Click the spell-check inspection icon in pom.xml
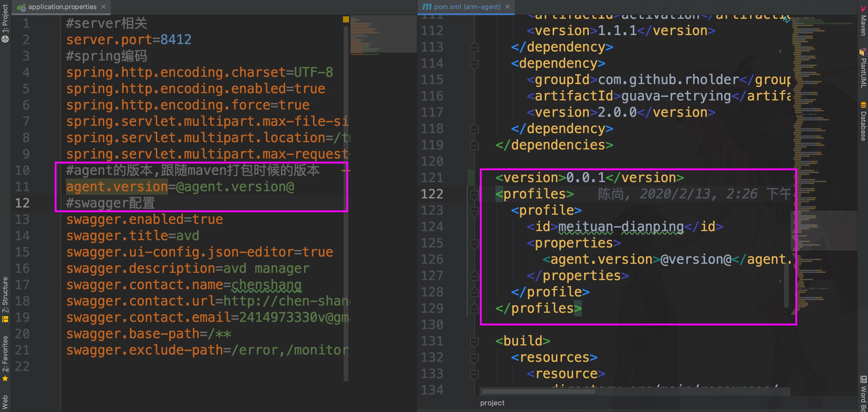This screenshot has height=412, width=868. click(x=786, y=20)
